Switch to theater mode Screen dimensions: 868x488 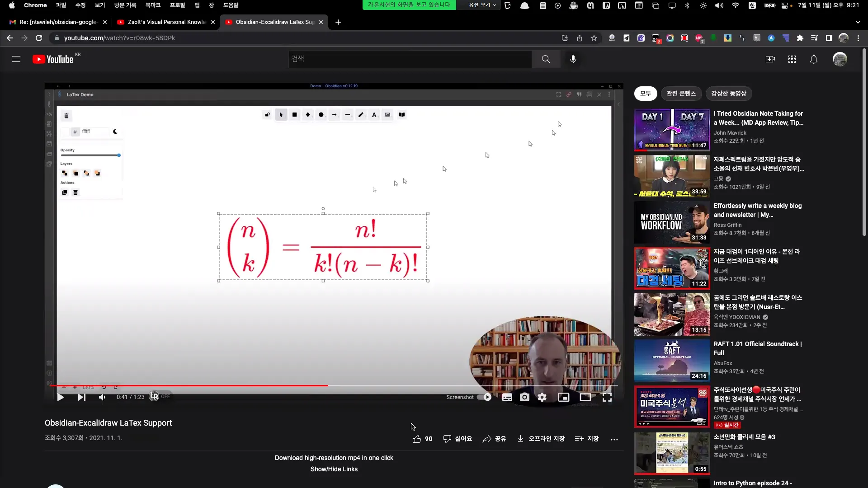[x=585, y=397]
